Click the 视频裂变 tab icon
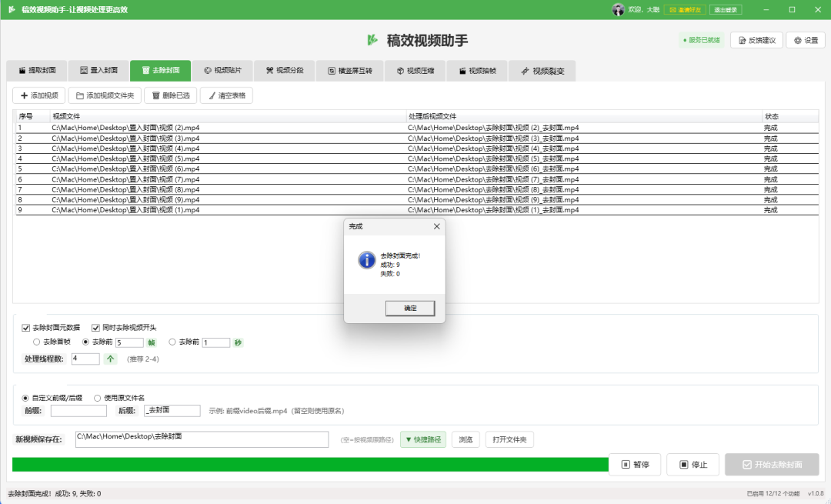 (525, 71)
